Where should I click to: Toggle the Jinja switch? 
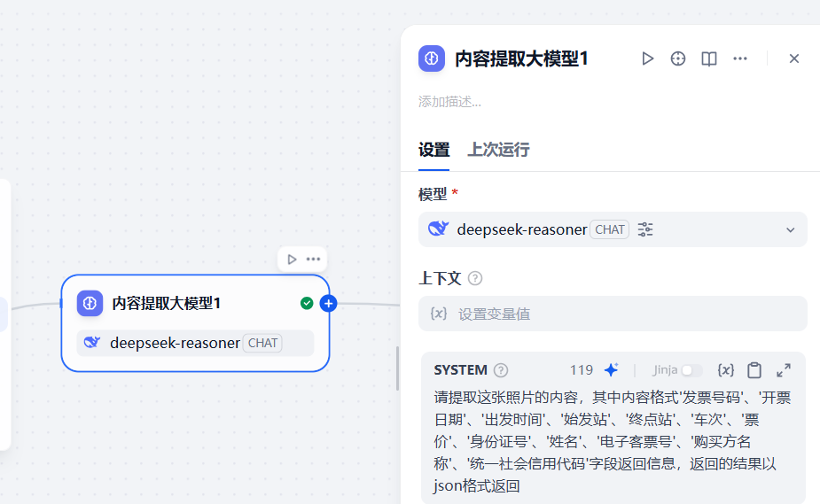691,369
